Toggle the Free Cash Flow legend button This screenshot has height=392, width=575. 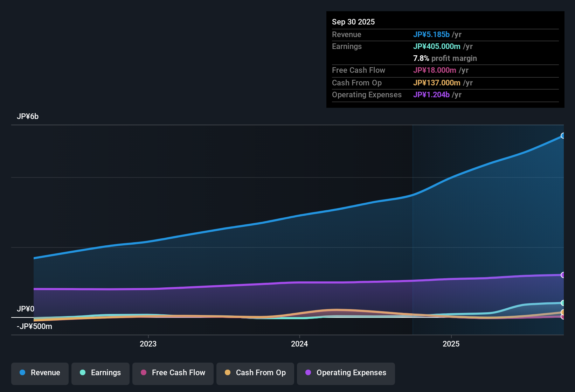[173, 373]
